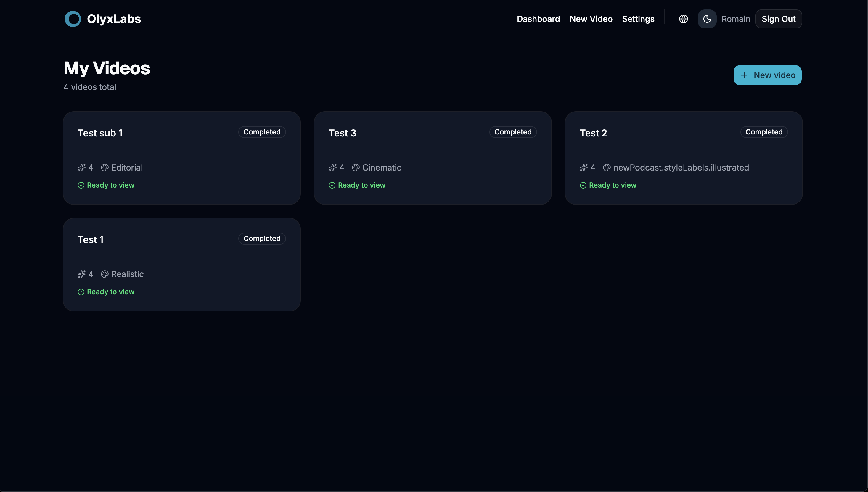The image size is (868, 492).
Task: Click the Completed badge on Test 2
Action: (x=763, y=132)
